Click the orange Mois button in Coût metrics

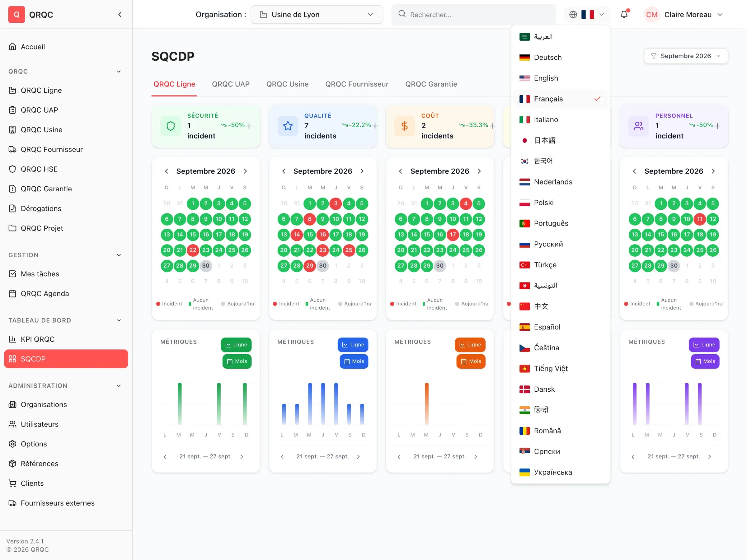[471, 361]
